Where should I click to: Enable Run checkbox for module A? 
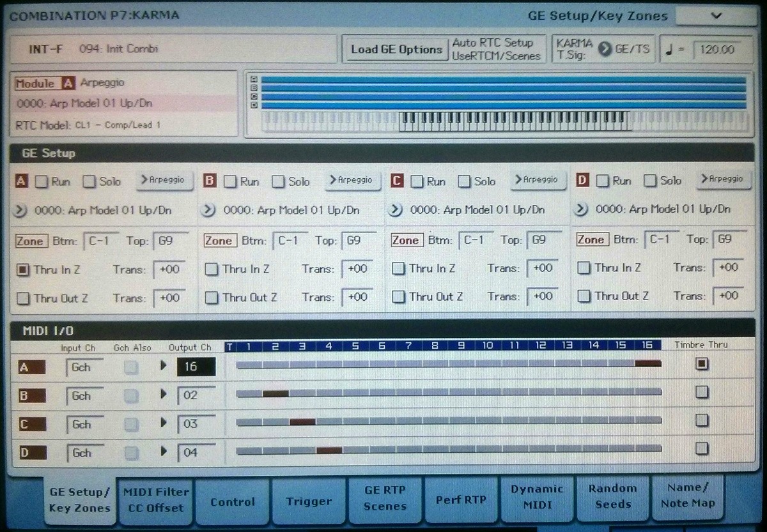(x=42, y=182)
